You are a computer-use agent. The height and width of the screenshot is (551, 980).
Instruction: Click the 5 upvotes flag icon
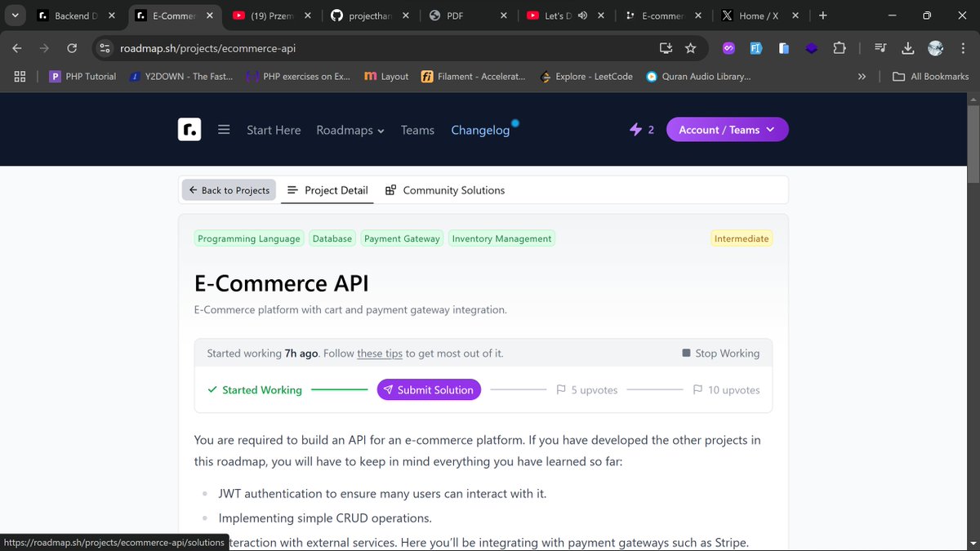click(x=561, y=390)
